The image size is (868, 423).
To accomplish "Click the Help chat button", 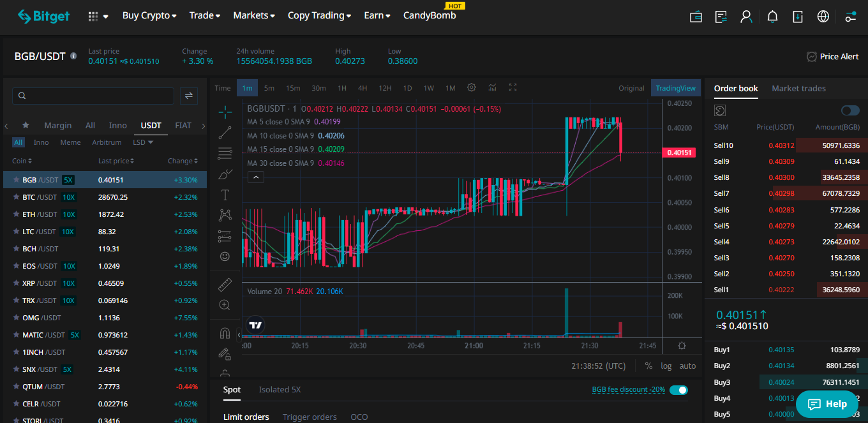I will [827, 404].
